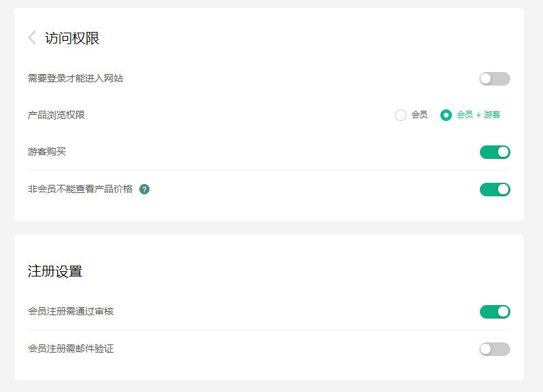Screen dimensions: 543x392
Task: Turn off the 会员注册需通过审核 switch
Action: click(x=494, y=312)
